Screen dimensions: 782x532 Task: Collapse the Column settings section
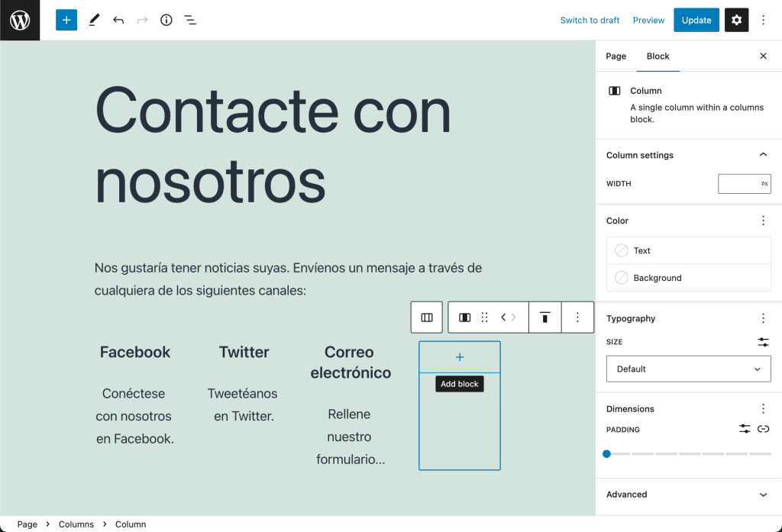(x=763, y=154)
